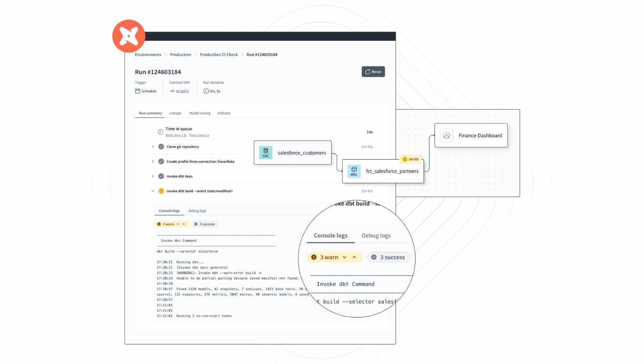Click the SRC icon on salesforce_customers node

(x=266, y=153)
